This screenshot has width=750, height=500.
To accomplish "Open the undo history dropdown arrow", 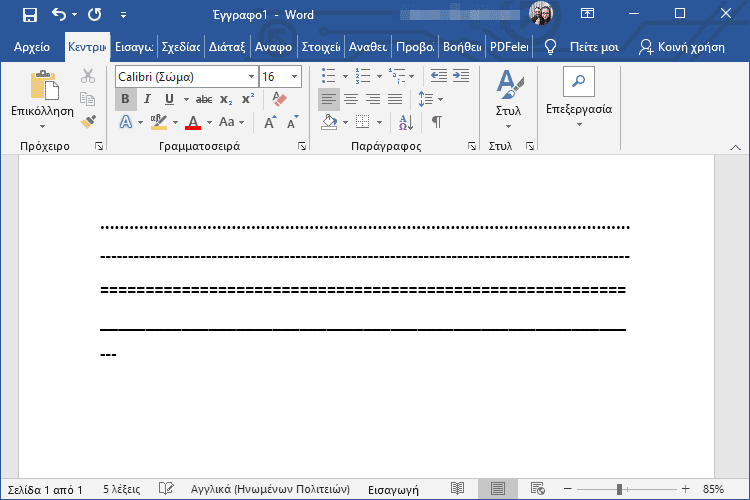I will click(75, 15).
